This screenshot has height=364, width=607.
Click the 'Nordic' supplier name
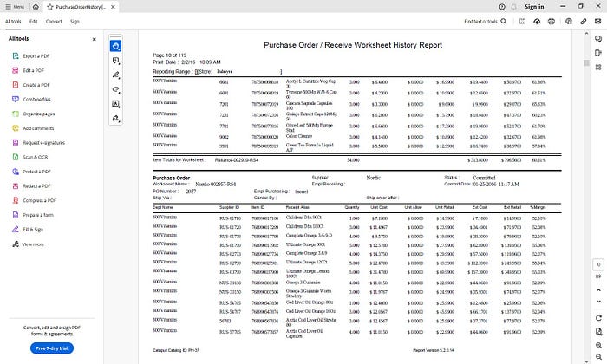[373, 178]
